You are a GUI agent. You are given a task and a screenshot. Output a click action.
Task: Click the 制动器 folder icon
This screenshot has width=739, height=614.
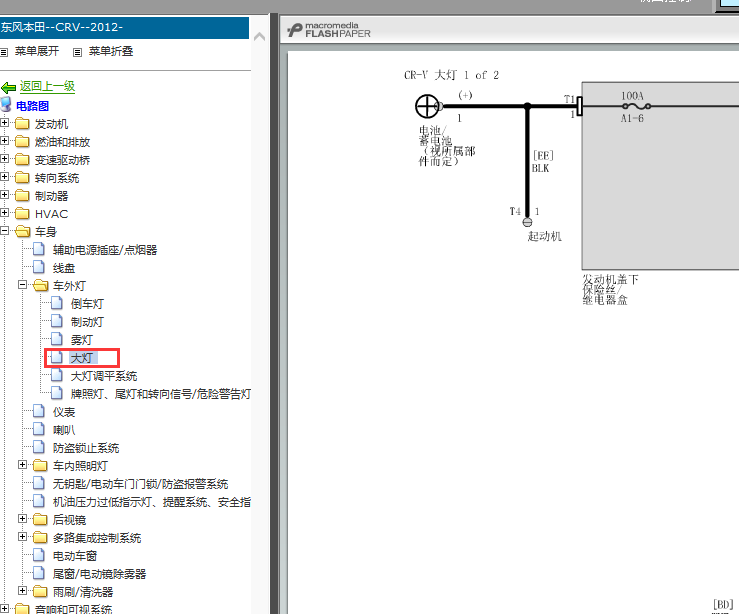click(22, 196)
